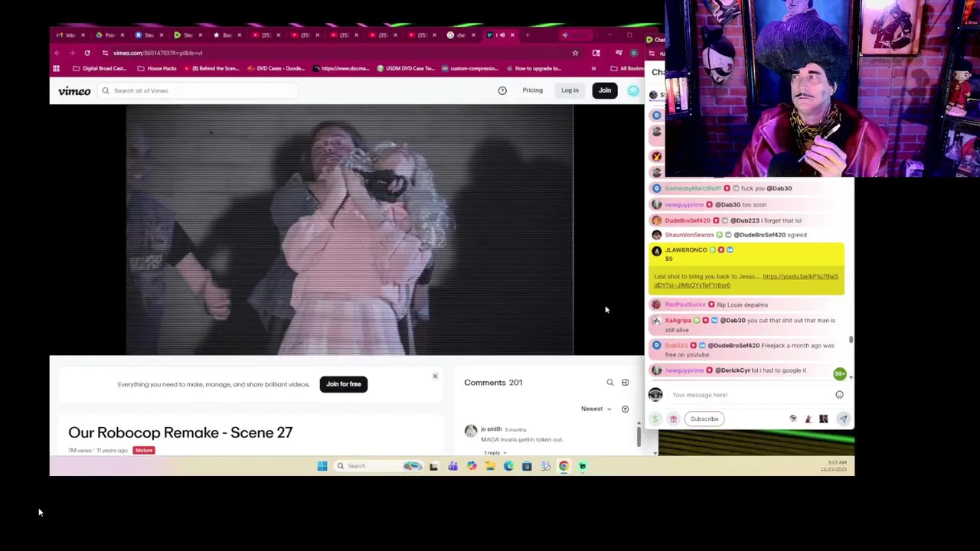This screenshot has width=980, height=551.
Task: Click the Log in button
Action: 570,90
